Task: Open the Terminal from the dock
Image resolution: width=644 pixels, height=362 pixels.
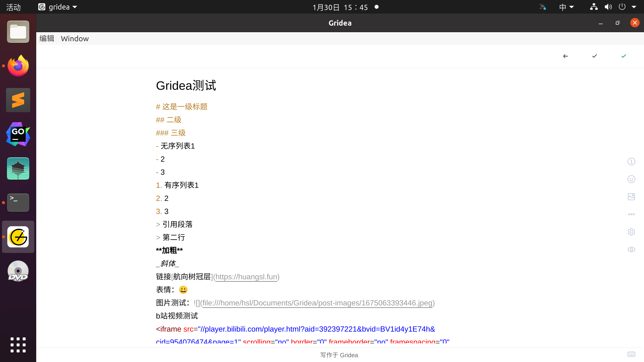Action: coord(18,202)
